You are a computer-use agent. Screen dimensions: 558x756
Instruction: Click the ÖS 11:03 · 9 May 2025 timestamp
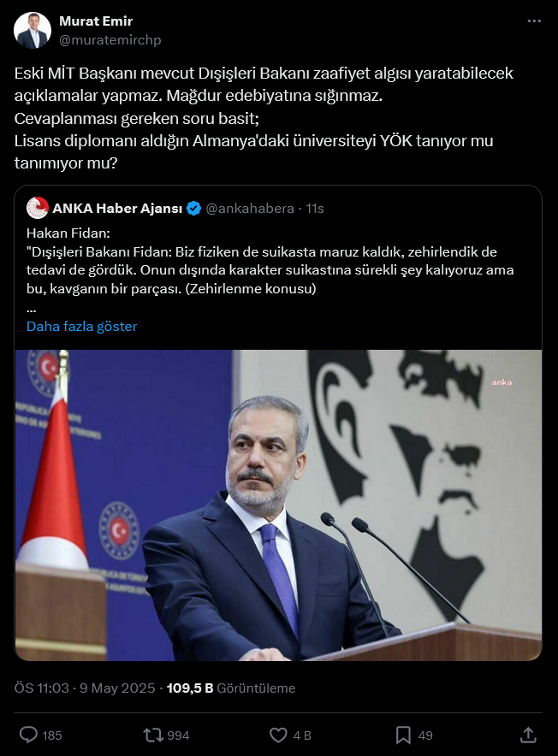85,688
